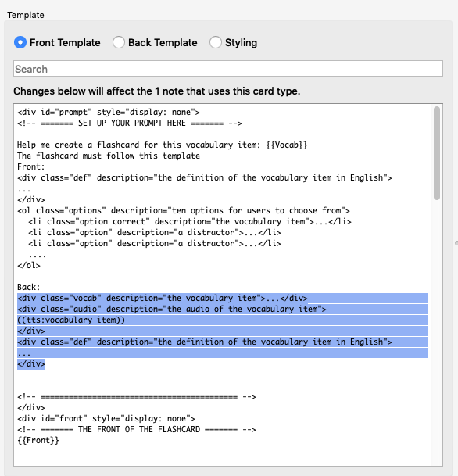458x476 pixels.
Task: Click 'The flashcard must follow this template' line
Action: (109, 156)
